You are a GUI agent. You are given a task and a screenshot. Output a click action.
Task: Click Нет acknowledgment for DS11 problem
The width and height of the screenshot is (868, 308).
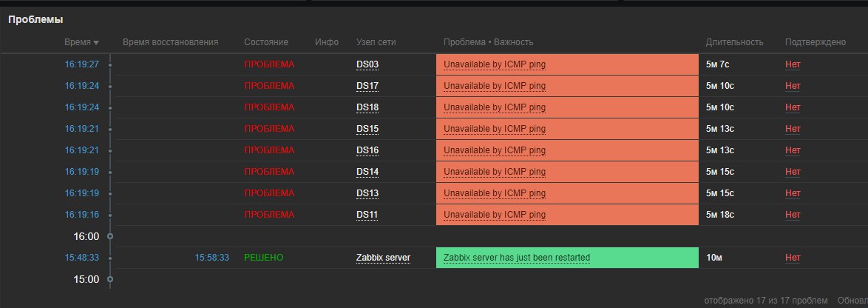pyautogui.click(x=793, y=215)
